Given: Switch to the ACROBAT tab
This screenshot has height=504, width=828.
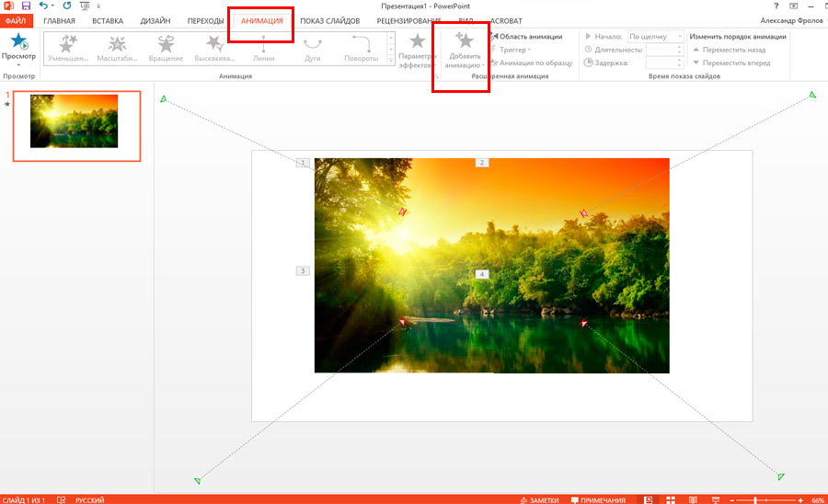Looking at the screenshot, I should pyautogui.click(x=506, y=20).
